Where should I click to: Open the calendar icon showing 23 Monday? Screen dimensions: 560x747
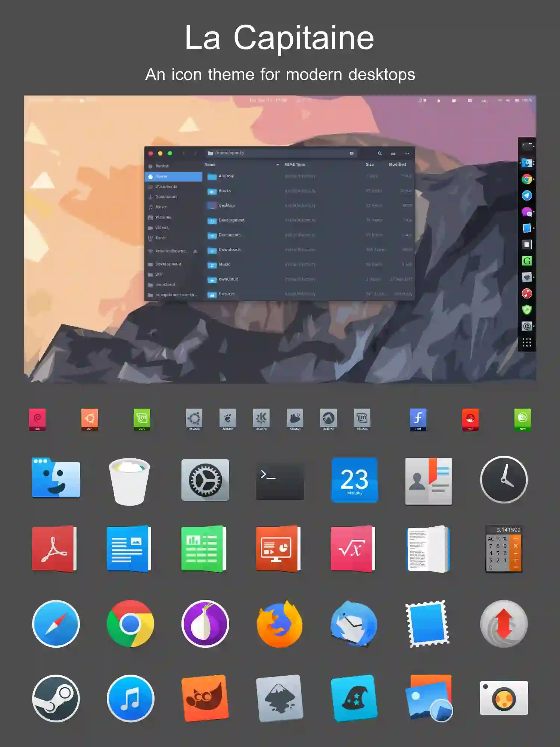click(354, 480)
